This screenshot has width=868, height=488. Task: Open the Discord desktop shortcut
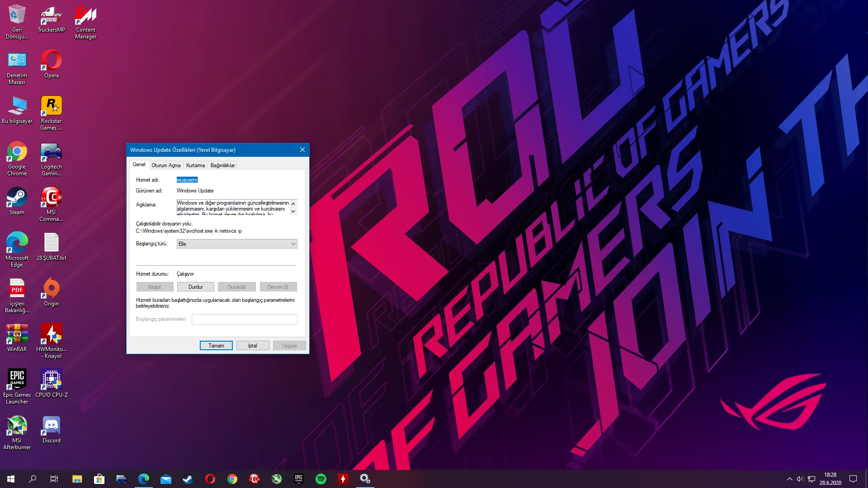[x=51, y=429]
